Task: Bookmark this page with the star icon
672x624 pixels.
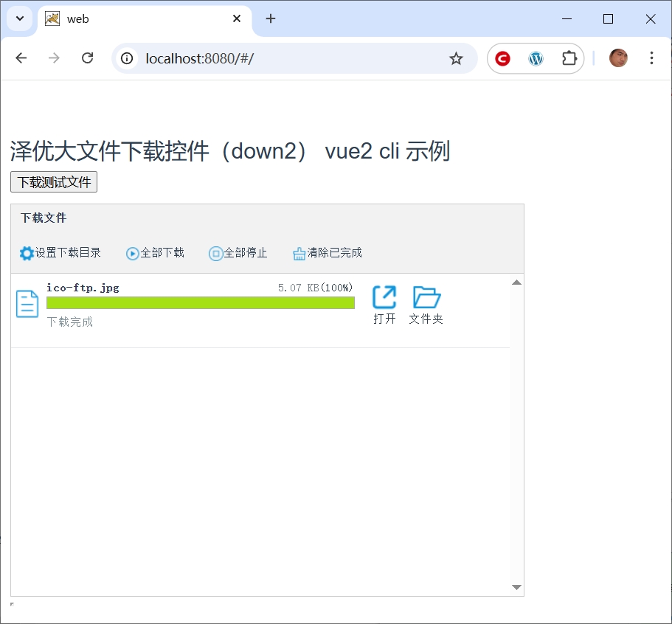Action: (456, 58)
